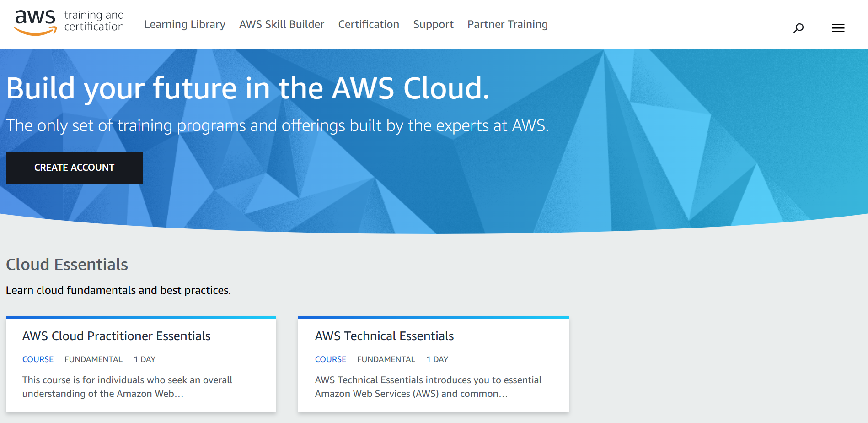Image resolution: width=868 pixels, height=423 pixels.
Task: Click COURSE label on Technical Essentials card
Action: pos(330,359)
